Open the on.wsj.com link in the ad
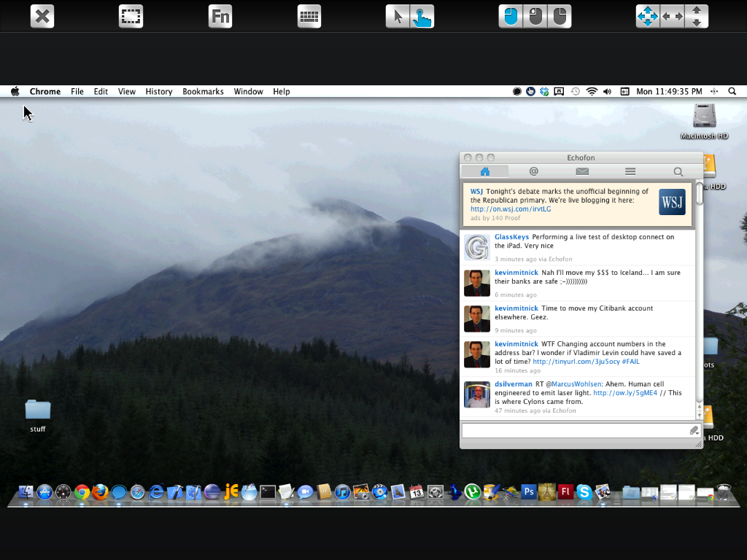 point(510,209)
